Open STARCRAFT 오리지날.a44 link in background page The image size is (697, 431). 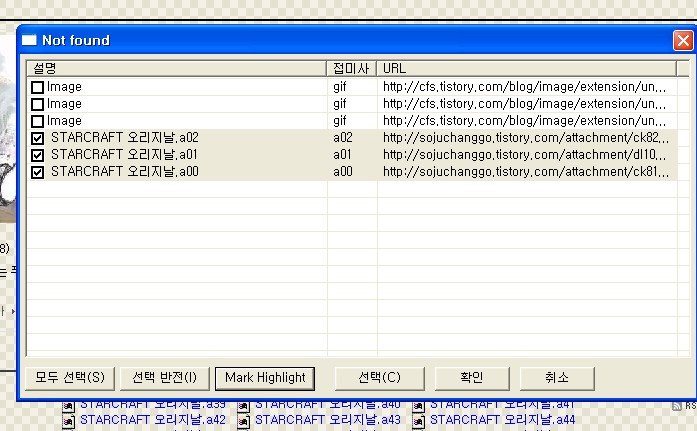click(502, 420)
